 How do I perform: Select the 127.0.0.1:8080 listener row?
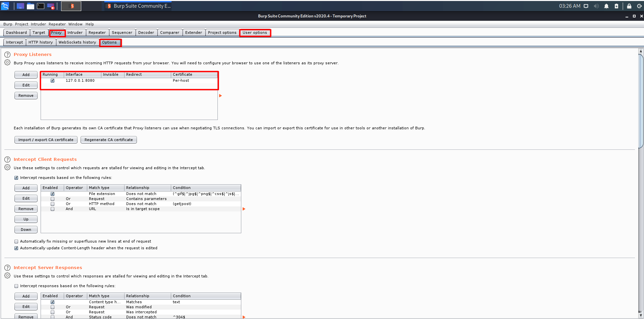click(x=129, y=80)
